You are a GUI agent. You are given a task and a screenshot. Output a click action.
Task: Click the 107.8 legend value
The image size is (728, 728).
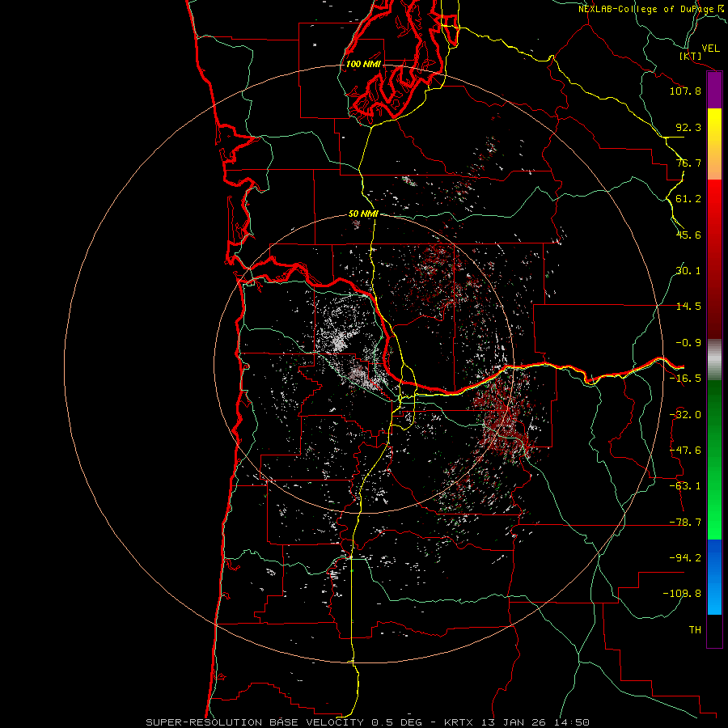pyautogui.click(x=685, y=91)
